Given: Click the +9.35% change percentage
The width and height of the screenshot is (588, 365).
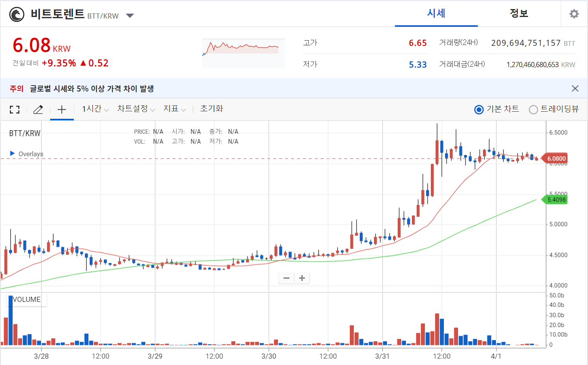Looking at the screenshot, I should point(59,63).
